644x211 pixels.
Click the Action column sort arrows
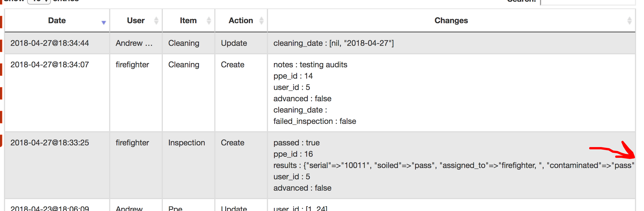pos(261,20)
